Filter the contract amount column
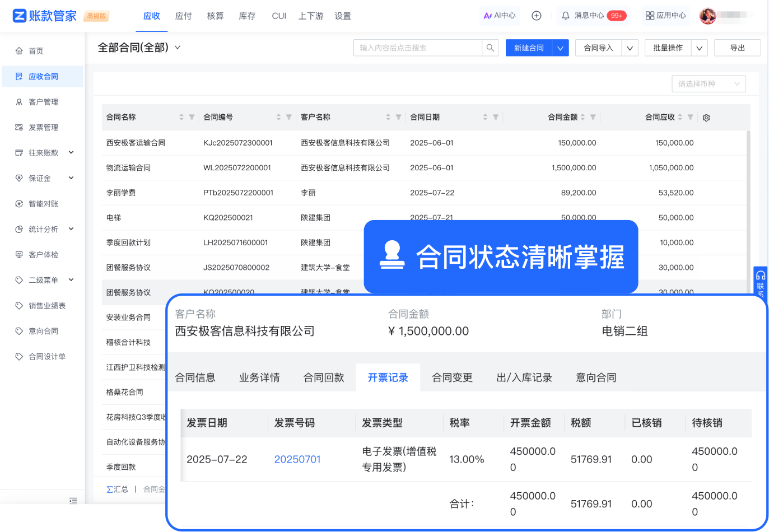 tap(593, 117)
